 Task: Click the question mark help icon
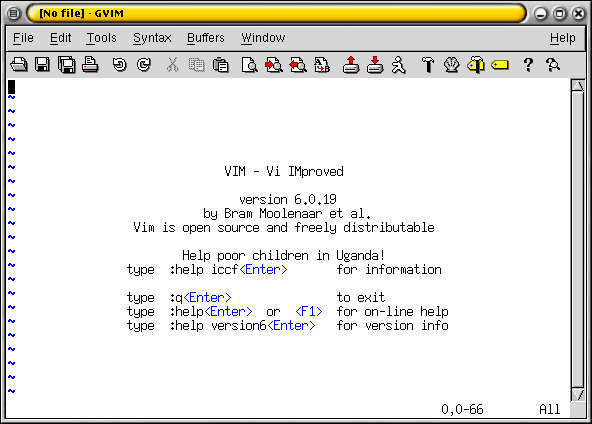point(528,65)
